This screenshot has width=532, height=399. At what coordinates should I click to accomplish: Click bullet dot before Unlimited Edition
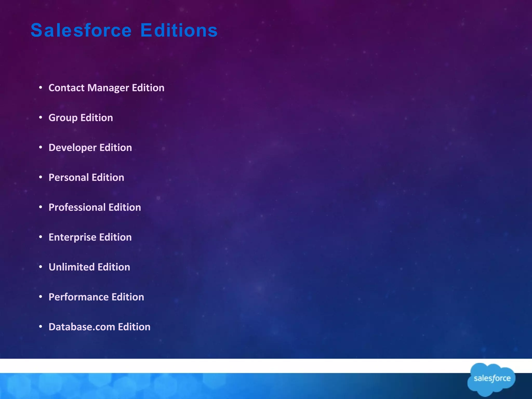(41, 267)
